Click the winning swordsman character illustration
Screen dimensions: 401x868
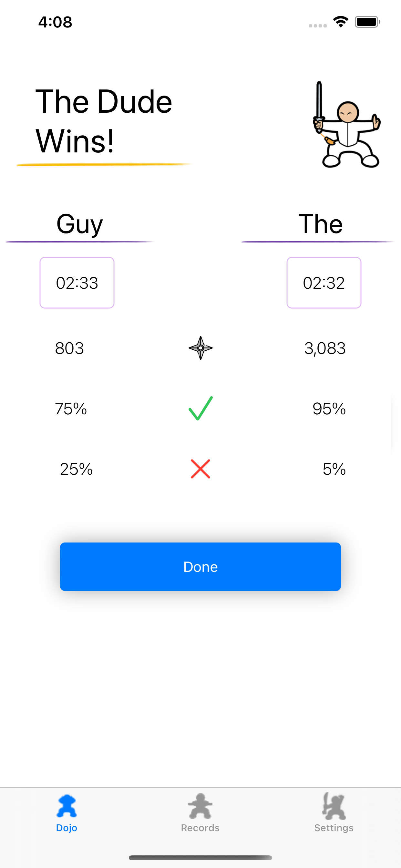pos(347,125)
